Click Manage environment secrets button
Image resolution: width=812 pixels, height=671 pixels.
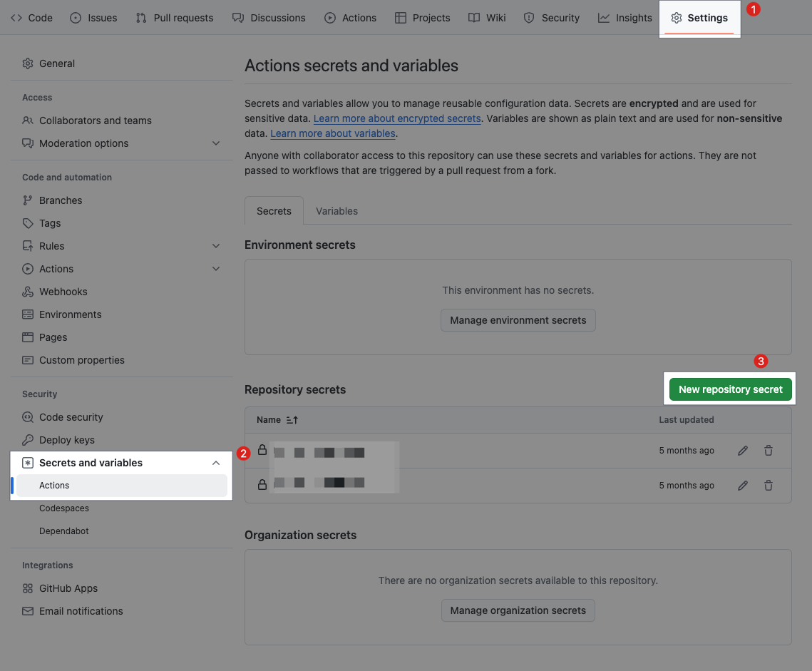pyautogui.click(x=518, y=320)
